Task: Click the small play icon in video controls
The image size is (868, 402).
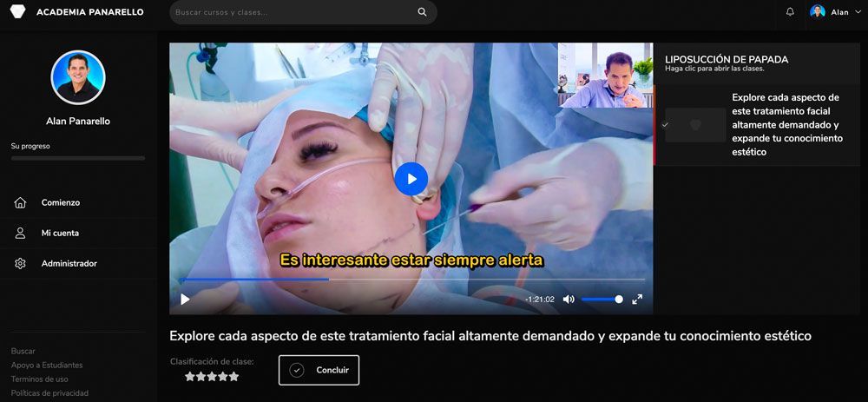Action: click(x=185, y=299)
